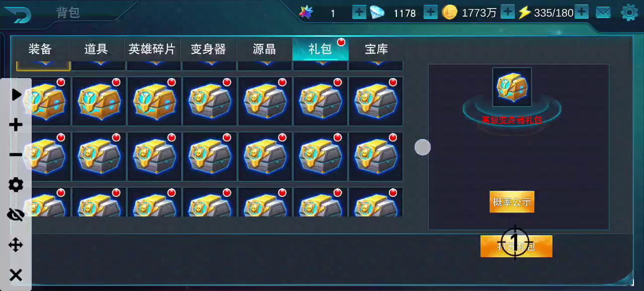Click the 打开礼包 button
Screen dimensions: 644x291
[516, 246]
